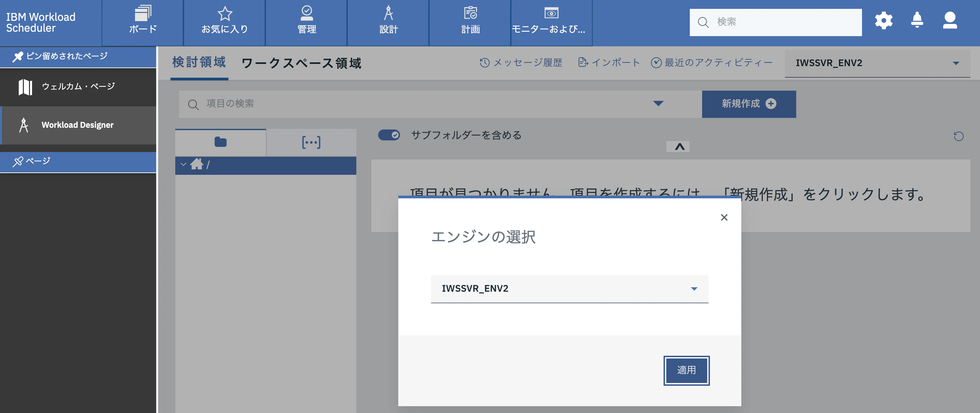980x413 pixels.
Task: Switch to ワークスペース領域 tab
Action: coord(301,63)
